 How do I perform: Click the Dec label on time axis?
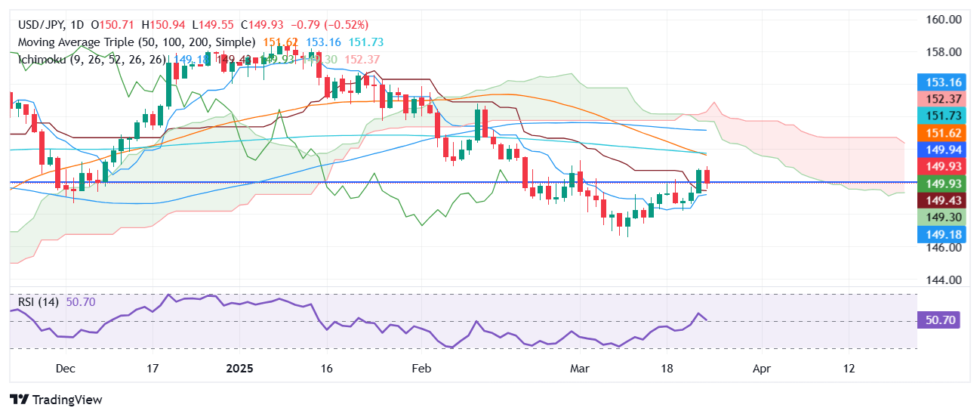[x=66, y=369]
